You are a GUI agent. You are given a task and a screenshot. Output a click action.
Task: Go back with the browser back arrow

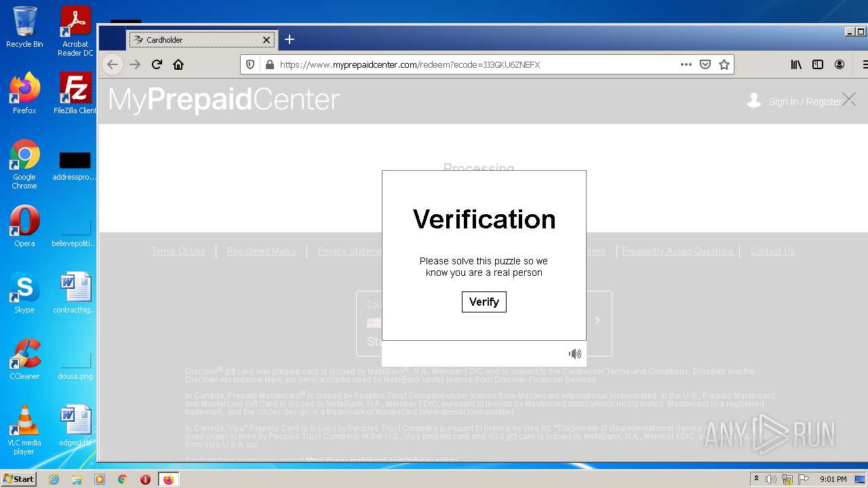(113, 64)
